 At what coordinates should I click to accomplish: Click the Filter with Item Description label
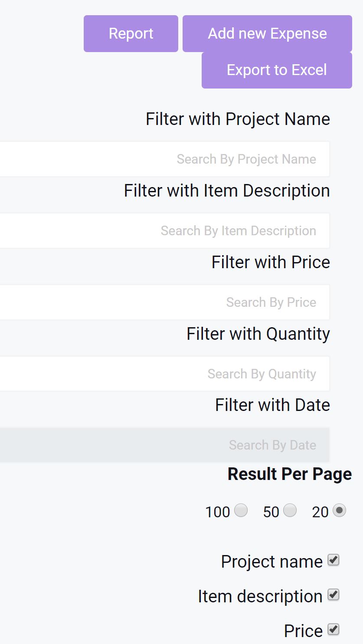[227, 191]
